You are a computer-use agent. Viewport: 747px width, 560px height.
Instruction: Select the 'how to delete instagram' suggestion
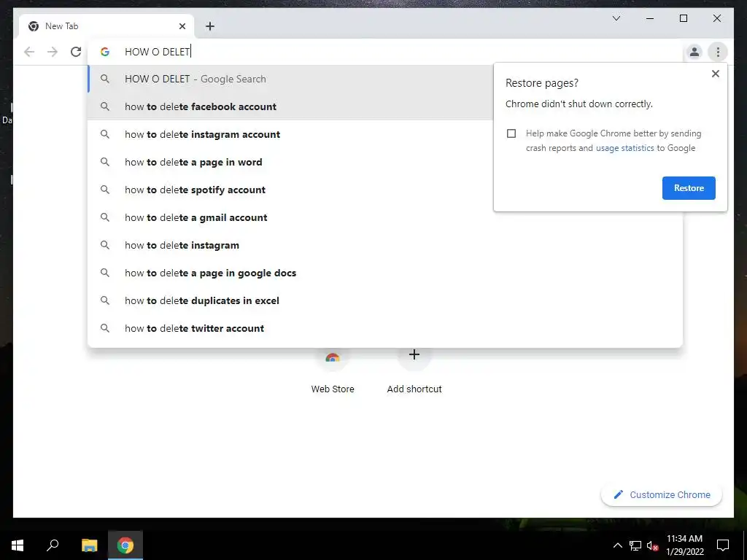point(385,245)
